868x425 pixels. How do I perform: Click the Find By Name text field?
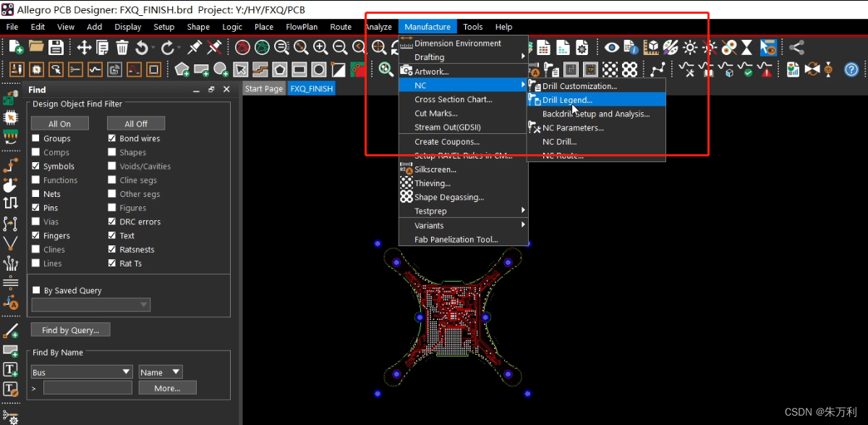88,388
